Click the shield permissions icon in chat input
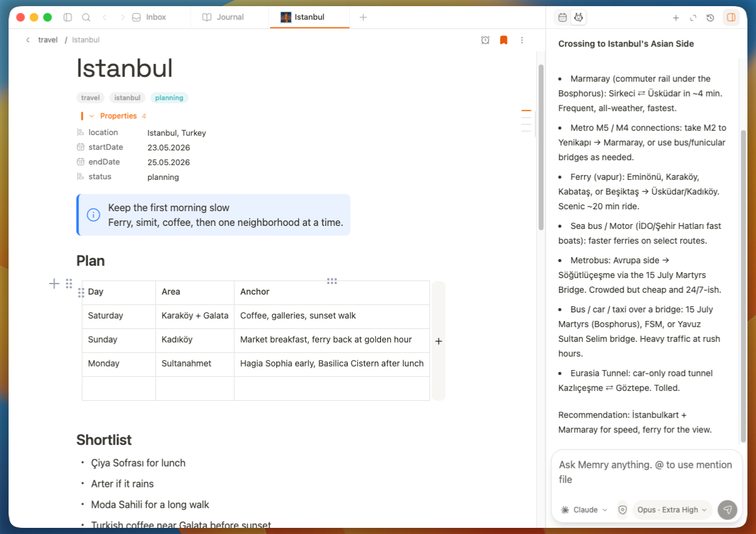756x534 pixels. point(622,509)
